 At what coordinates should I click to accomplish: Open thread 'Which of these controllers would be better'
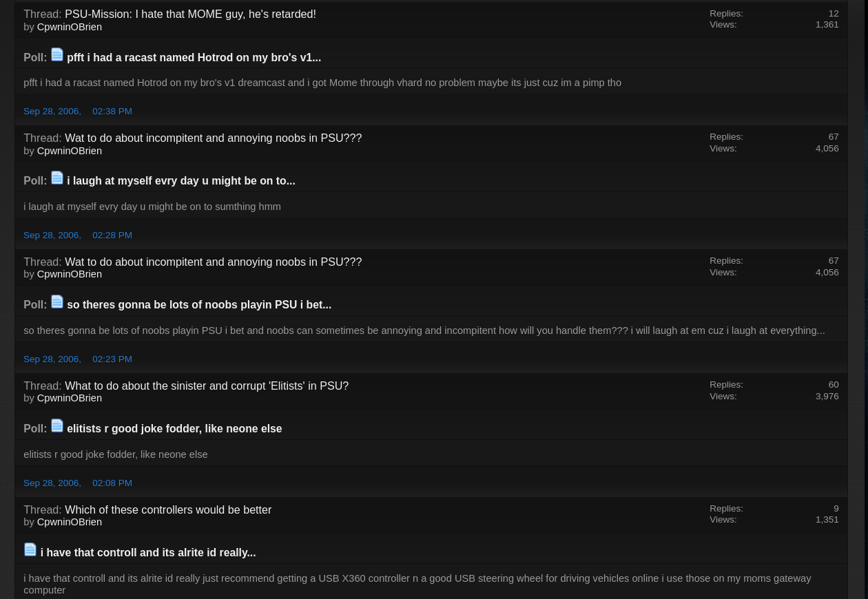pyautogui.click(x=168, y=509)
